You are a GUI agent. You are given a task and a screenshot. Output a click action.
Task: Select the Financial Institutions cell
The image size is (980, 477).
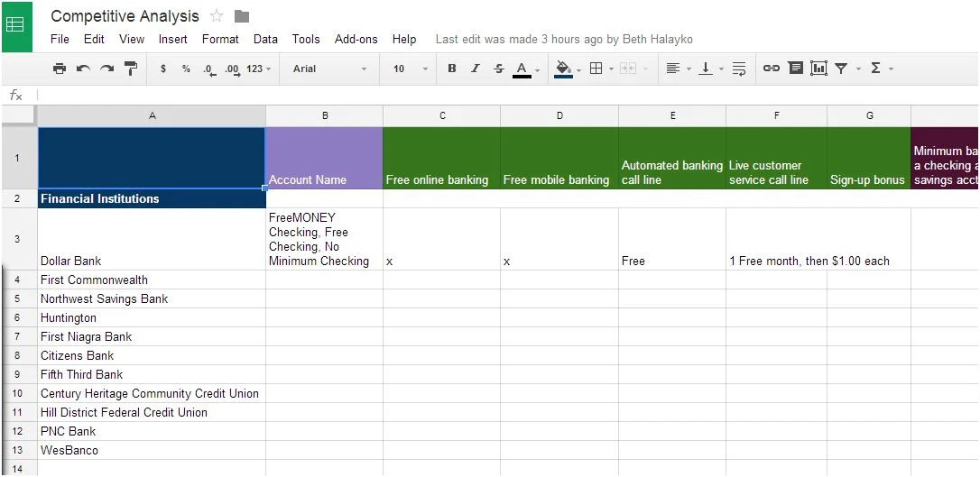pos(152,198)
